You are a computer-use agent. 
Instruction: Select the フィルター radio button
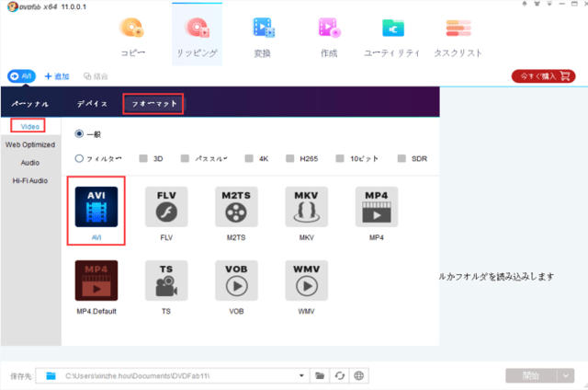(80, 157)
